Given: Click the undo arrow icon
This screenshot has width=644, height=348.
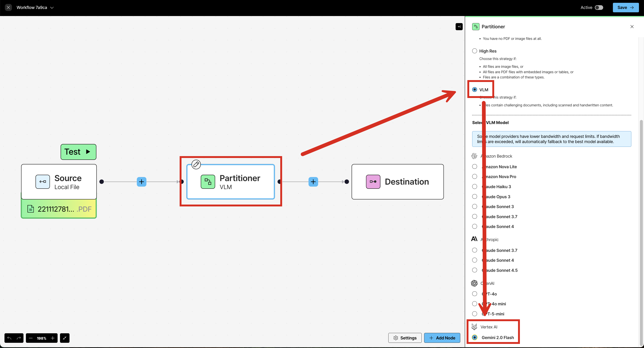Looking at the screenshot, I should (x=9, y=338).
